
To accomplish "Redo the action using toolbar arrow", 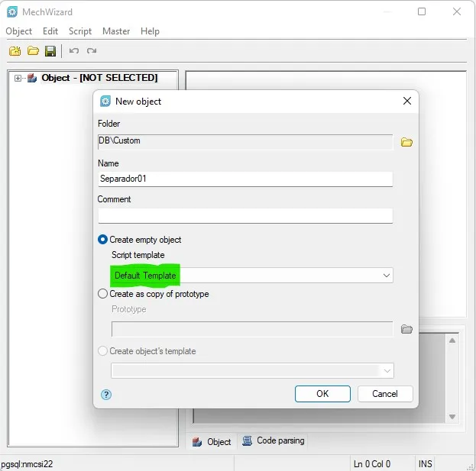I will click(x=92, y=50).
